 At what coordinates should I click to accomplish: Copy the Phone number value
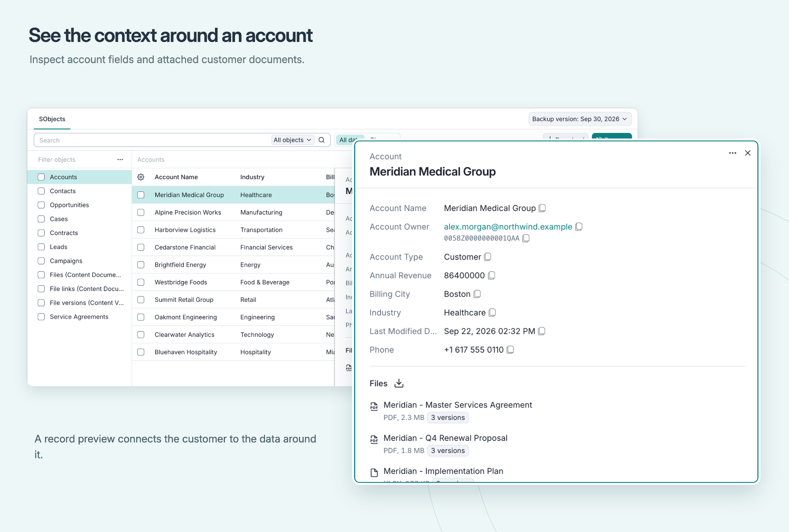point(510,350)
